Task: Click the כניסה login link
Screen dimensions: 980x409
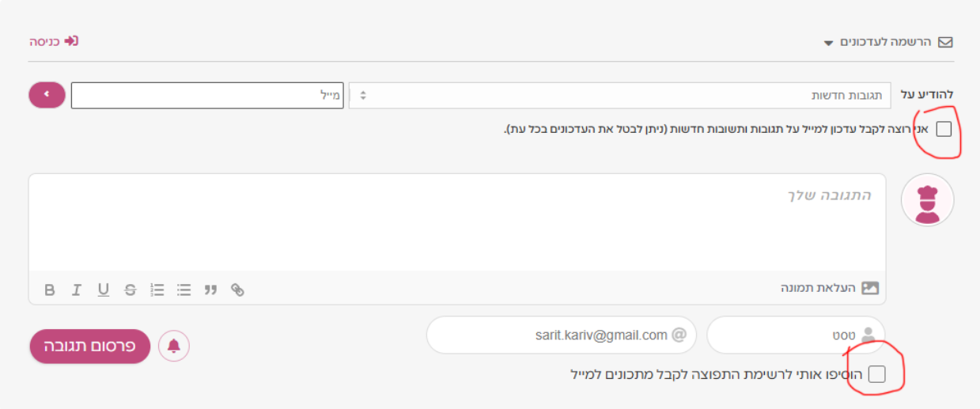Action: coord(54,41)
